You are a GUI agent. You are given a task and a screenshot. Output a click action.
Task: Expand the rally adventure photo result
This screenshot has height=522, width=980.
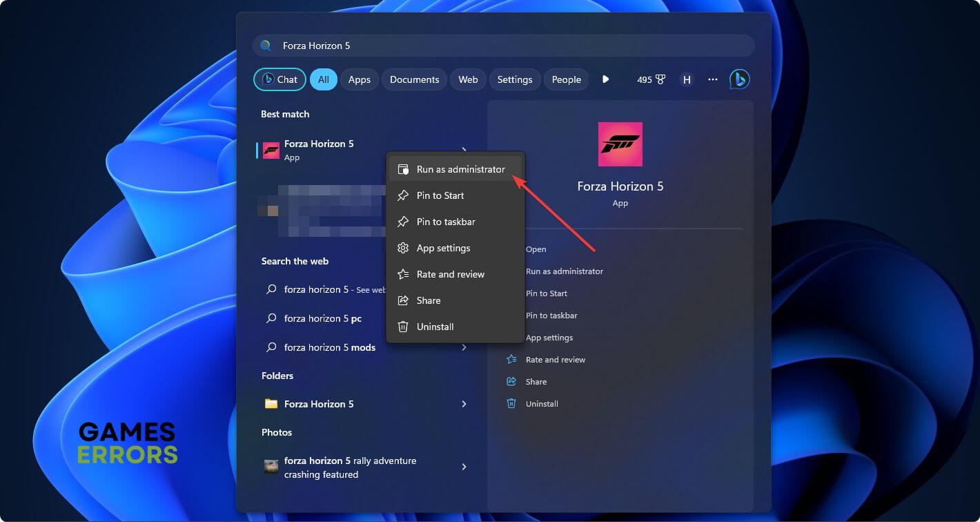coord(464,467)
